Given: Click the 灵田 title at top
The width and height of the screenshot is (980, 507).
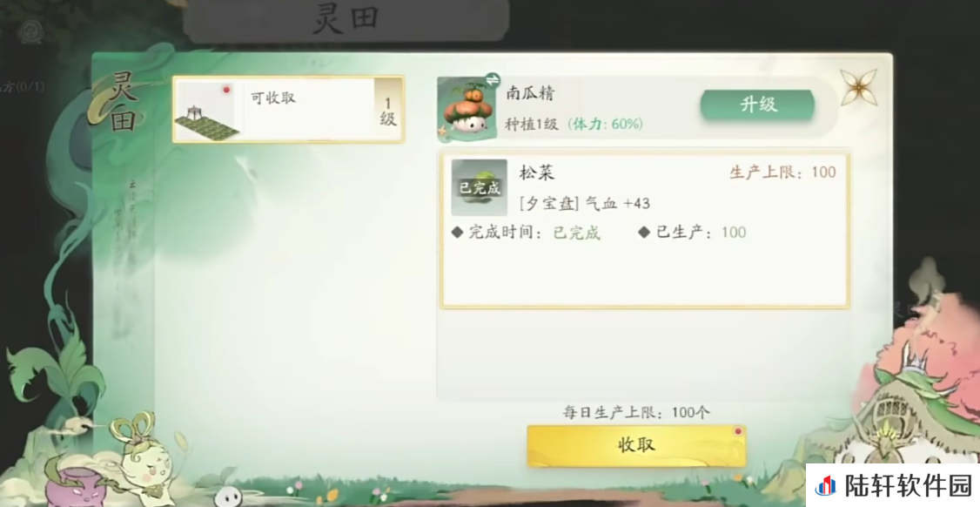Looking at the screenshot, I should coord(346,19).
